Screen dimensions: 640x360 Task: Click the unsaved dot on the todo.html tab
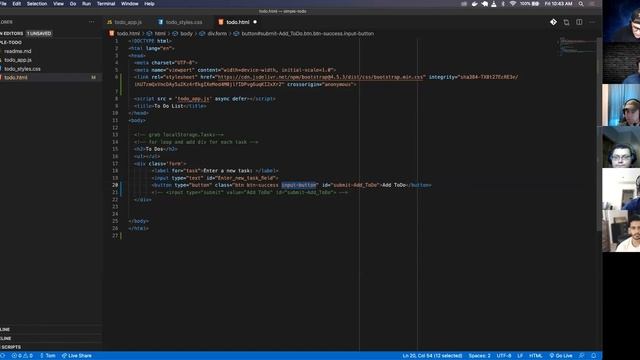click(x=255, y=22)
